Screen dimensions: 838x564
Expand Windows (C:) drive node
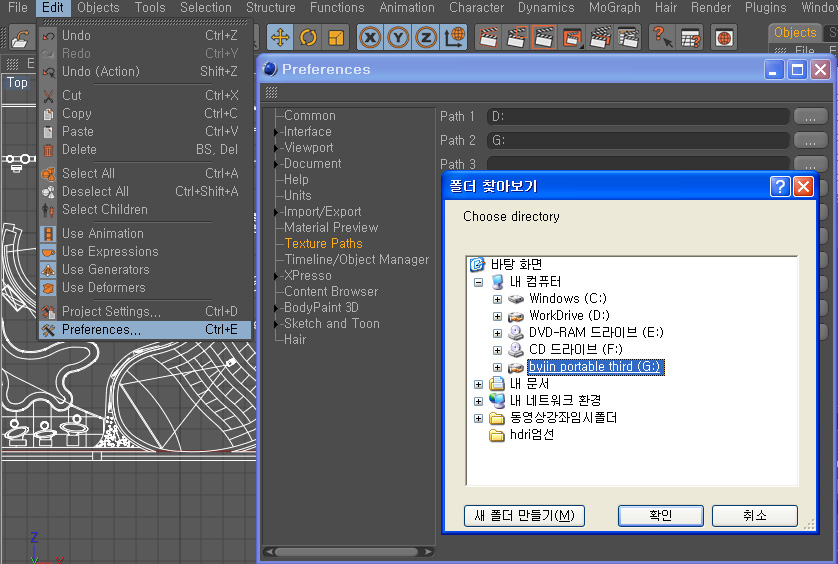click(497, 299)
